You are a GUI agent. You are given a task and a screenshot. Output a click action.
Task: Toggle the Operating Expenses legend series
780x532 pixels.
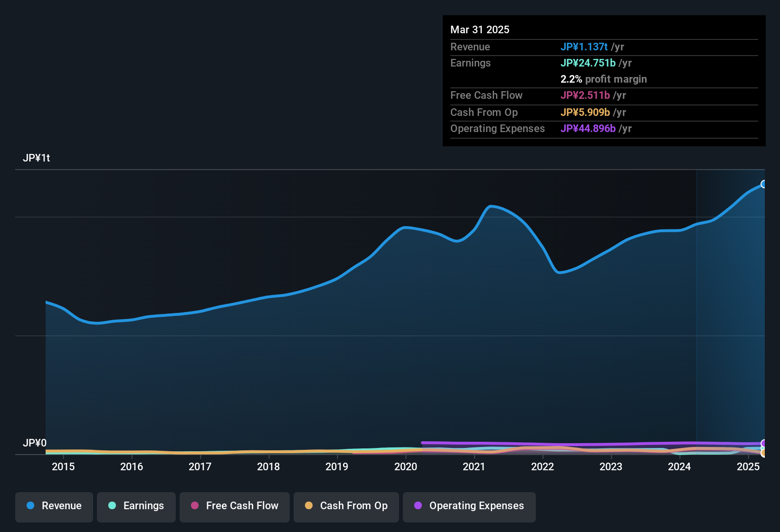[x=469, y=507]
